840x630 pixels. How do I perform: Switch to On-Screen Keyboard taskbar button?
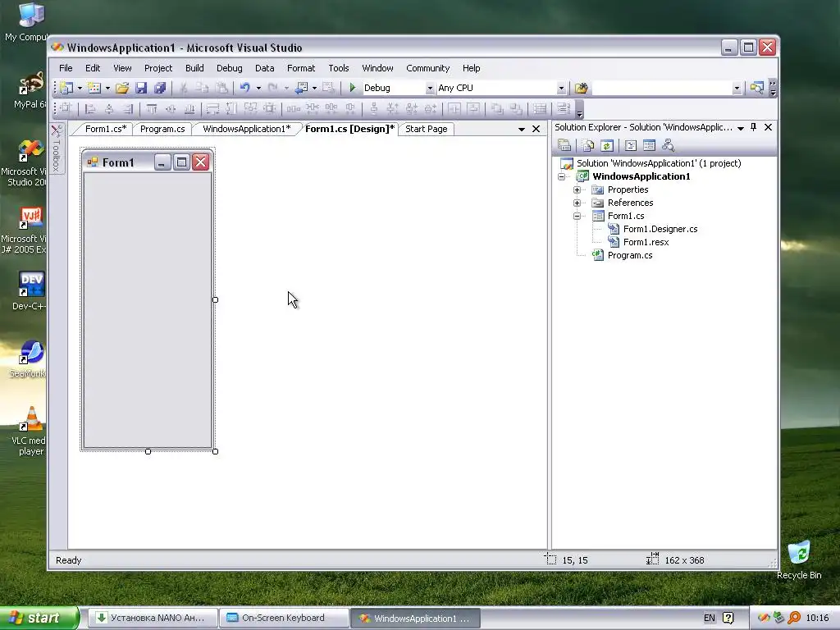click(284, 618)
